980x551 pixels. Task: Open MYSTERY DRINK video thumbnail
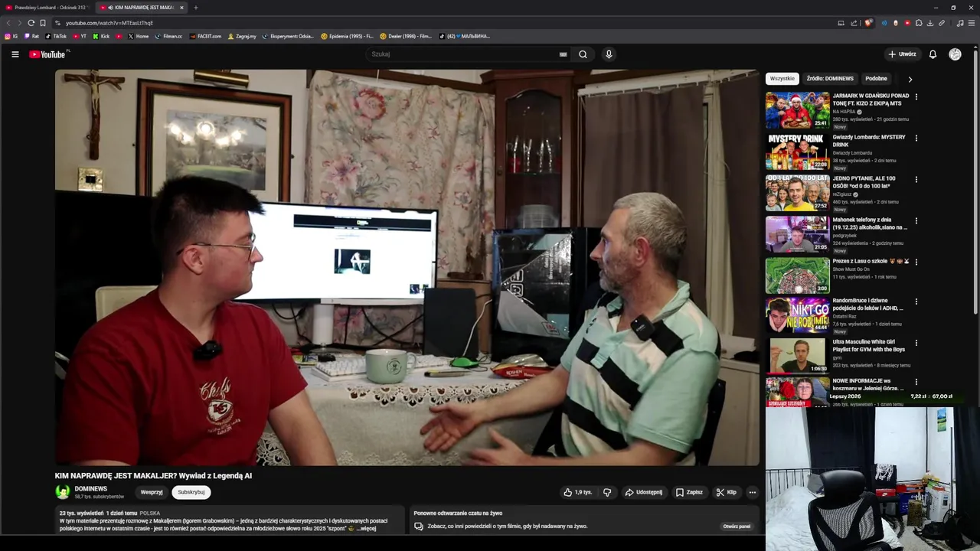click(x=797, y=152)
